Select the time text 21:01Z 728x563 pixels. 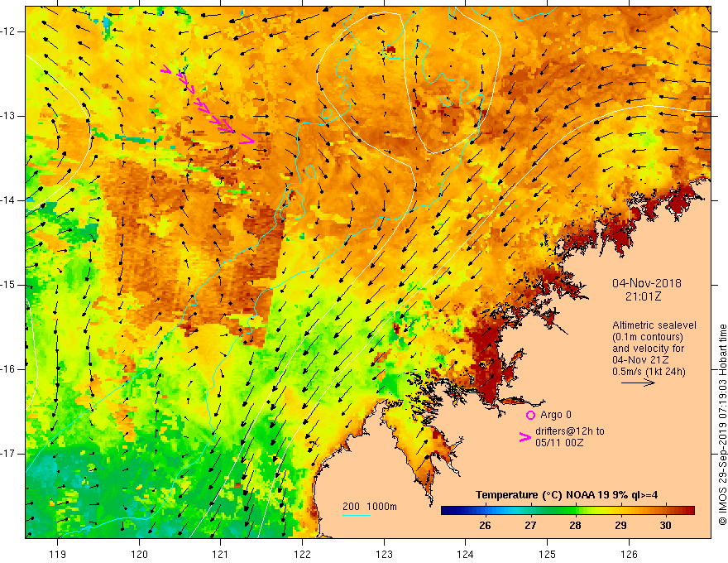coord(643,296)
